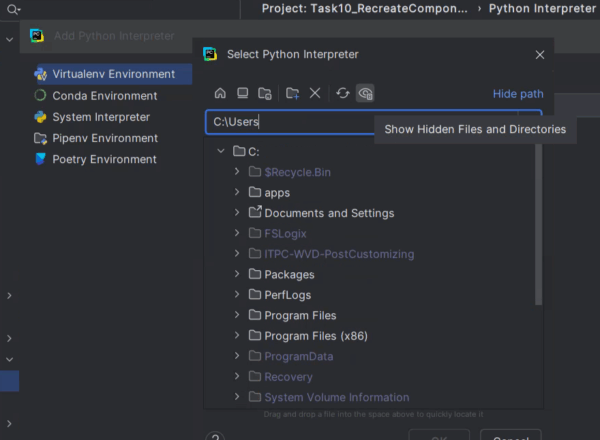
Task: Select Pipenv Environment entry
Action: [x=105, y=138]
